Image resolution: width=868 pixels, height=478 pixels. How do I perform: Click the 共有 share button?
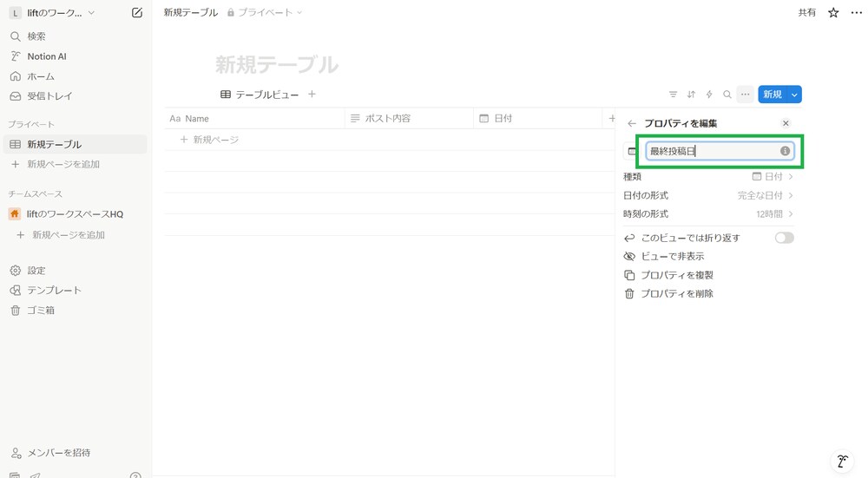[806, 12]
